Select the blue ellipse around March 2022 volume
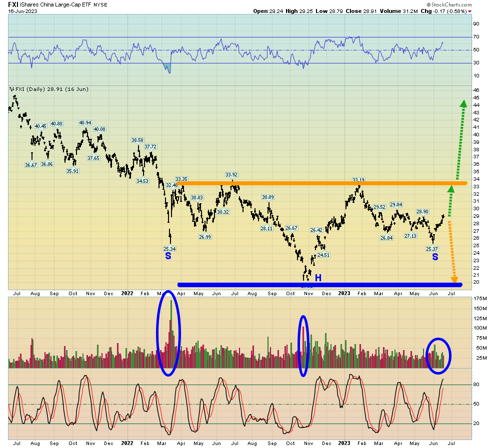Screen dimensions: 495x448 [x=169, y=333]
